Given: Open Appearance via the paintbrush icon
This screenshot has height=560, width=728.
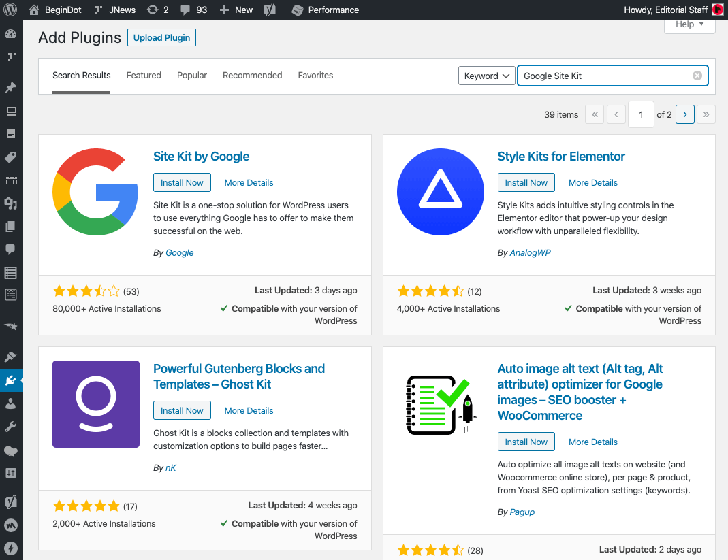Looking at the screenshot, I should (x=11, y=357).
